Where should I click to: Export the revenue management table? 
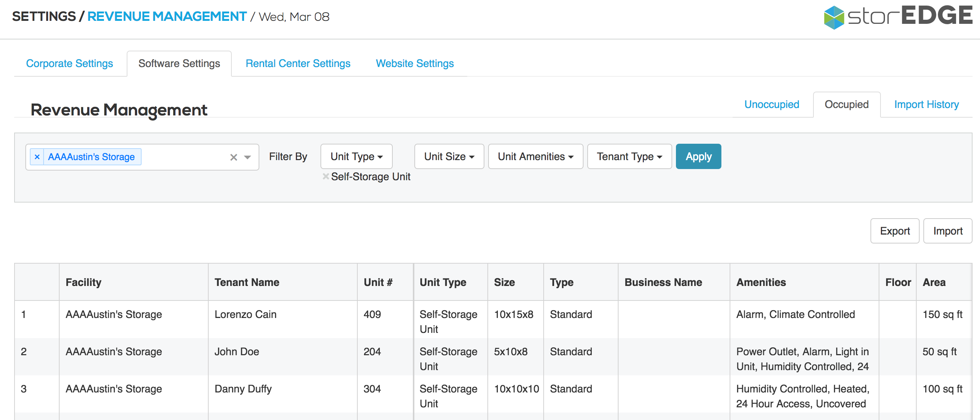[x=894, y=231]
